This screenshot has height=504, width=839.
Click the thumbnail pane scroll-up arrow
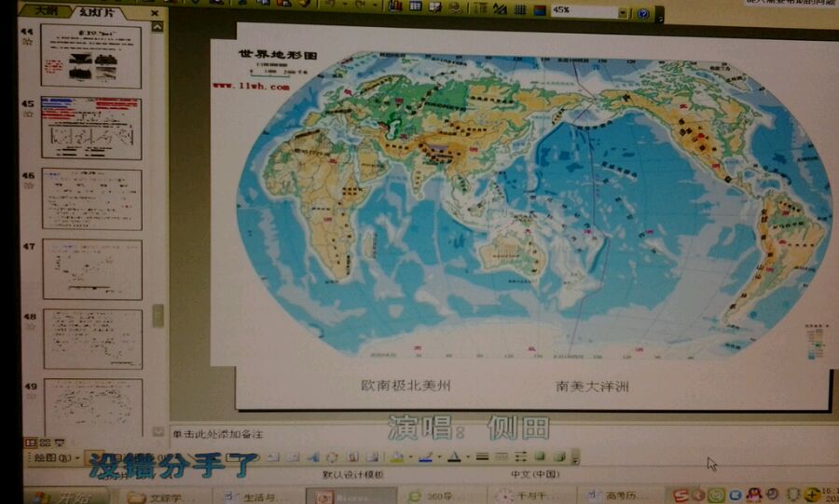[x=158, y=27]
